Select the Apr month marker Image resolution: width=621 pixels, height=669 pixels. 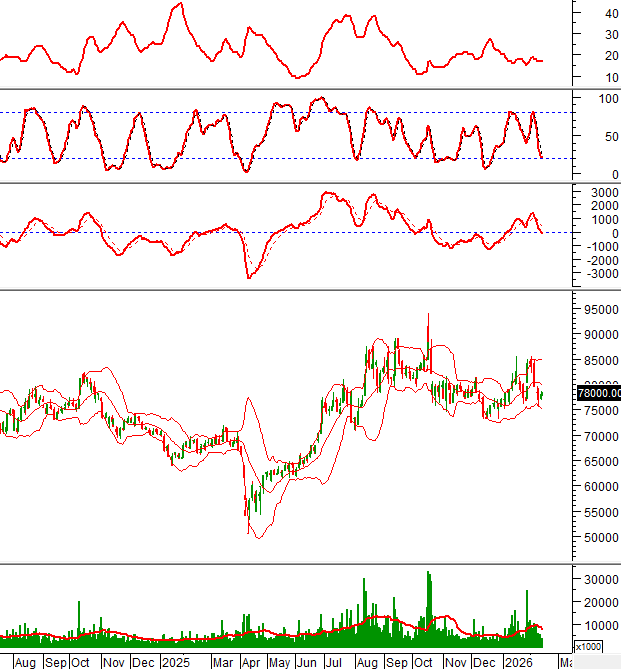click(x=251, y=662)
